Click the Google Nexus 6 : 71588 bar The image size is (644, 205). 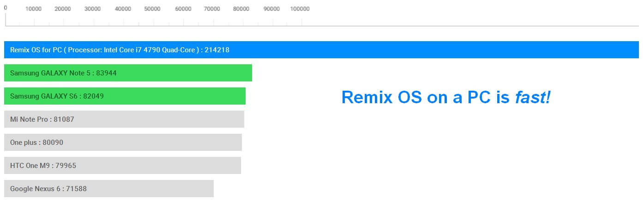(109, 188)
